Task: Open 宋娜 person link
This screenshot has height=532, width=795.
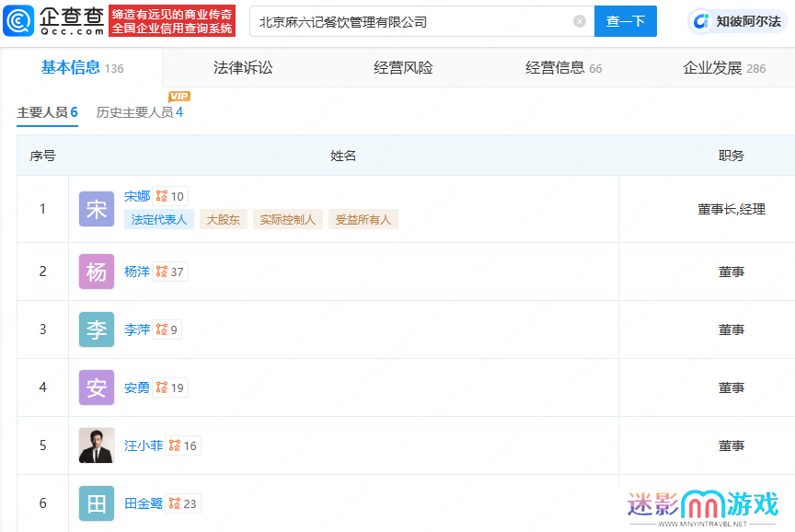Action: [x=137, y=196]
